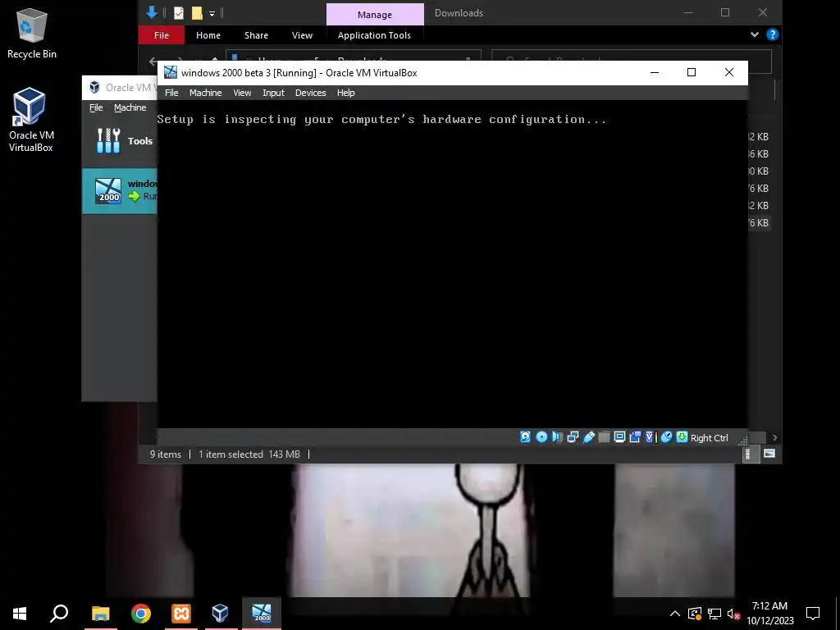The height and width of the screenshot is (630, 840).
Task: Switch Explorer to large thumbnails view button
Action: point(769,454)
